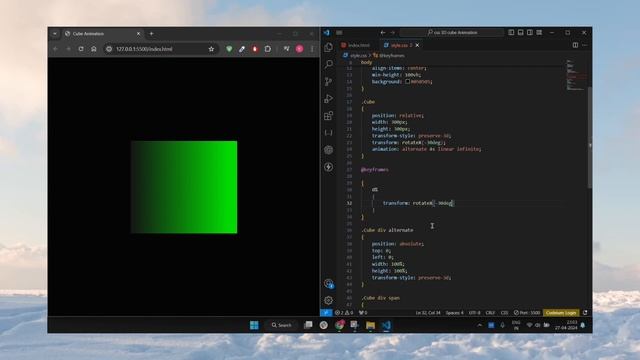Click the background color swatch in the editor
The image size is (640, 360).
click(x=407, y=82)
